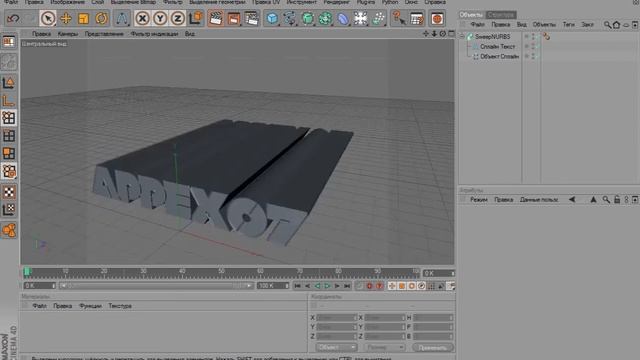
Task: Open Камеры menu in viewport
Action: [68, 34]
